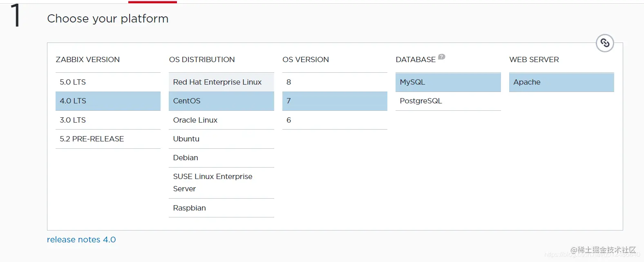This screenshot has height=262, width=644.
Task: Click the DATABASE column heading
Action: (416, 60)
